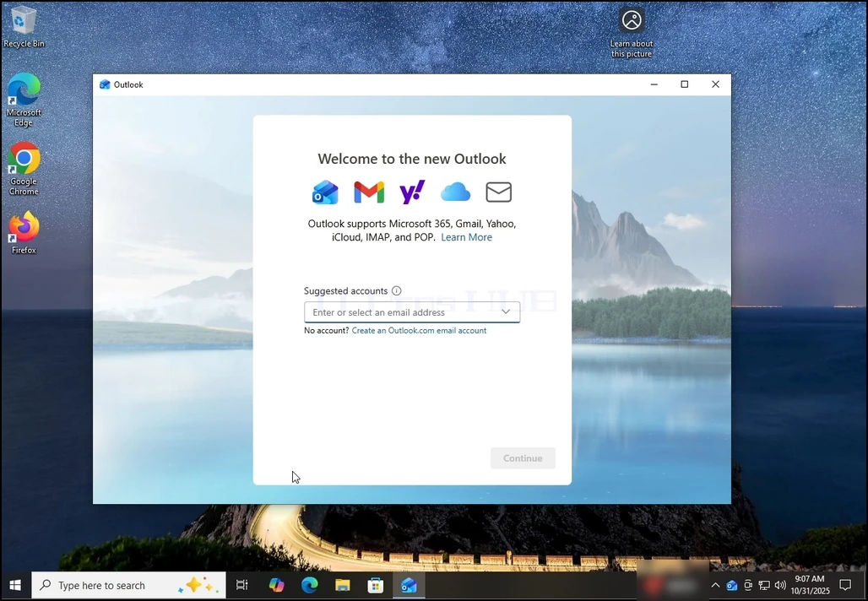This screenshot has height=601, width=868.
Task: Open the notification center icon
Action: [845, 586]
